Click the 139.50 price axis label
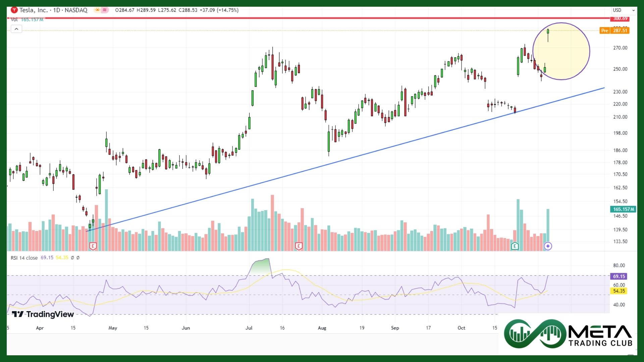The image size is (644, 362). (620, 230)
